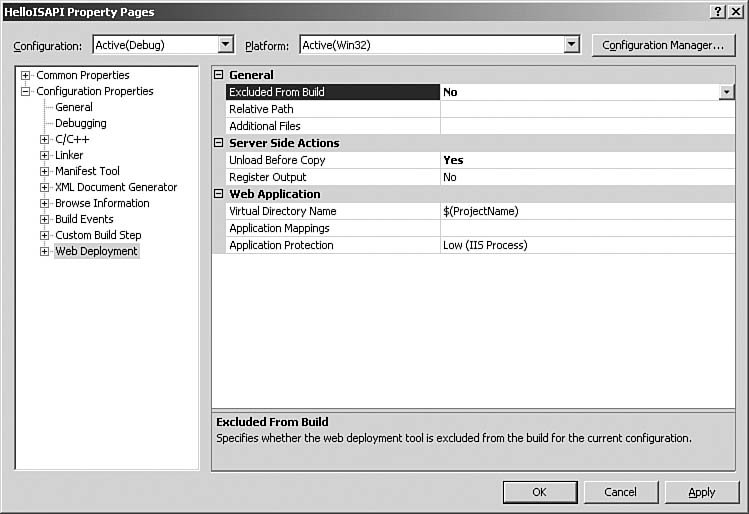
Task: Click the OK button
Action: point(540,492)
